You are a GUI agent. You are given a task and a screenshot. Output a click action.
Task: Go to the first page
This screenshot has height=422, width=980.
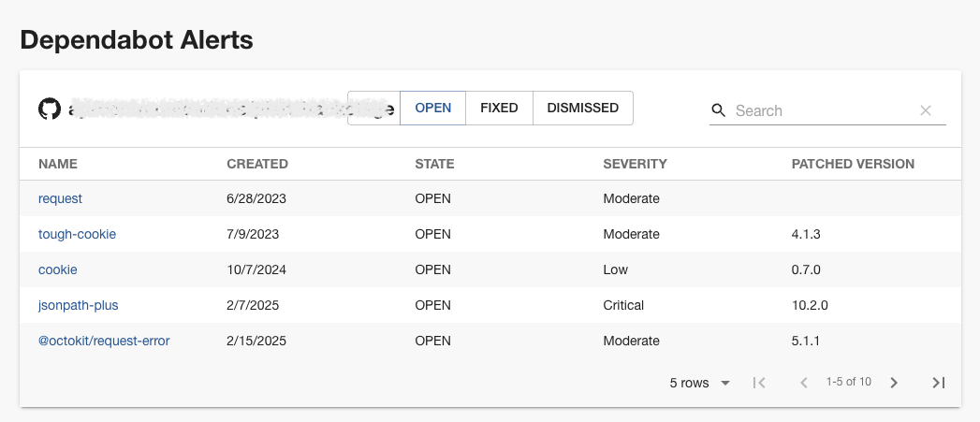pyautogui.click(x=759, y=383)
